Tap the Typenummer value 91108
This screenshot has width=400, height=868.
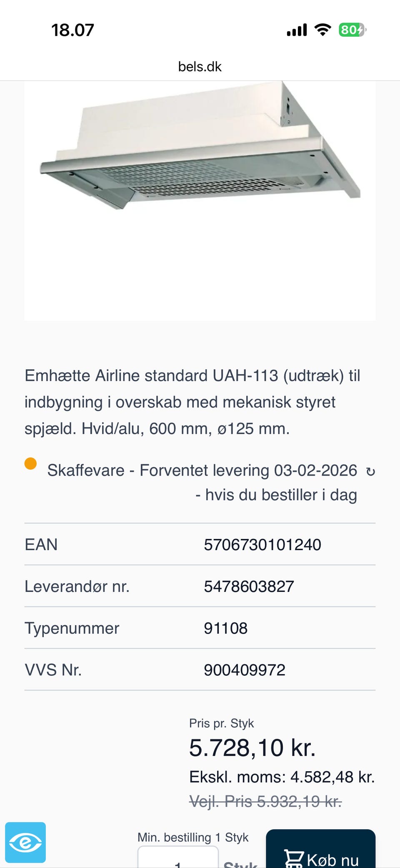pos(225,628)
